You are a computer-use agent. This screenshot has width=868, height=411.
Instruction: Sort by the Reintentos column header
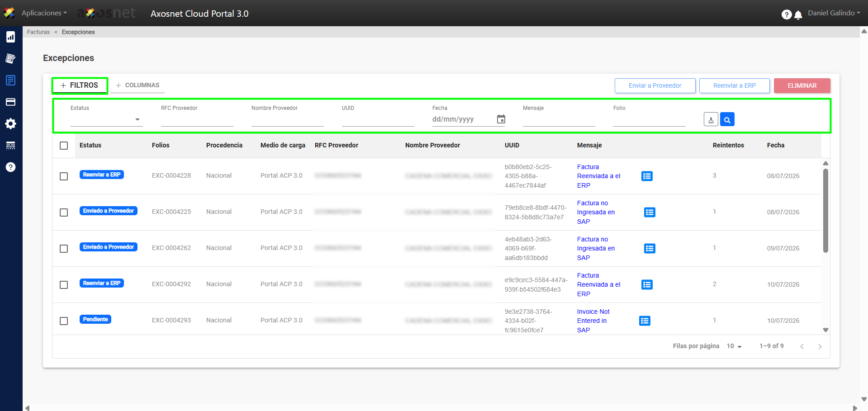pyautogui.click(x=728, y=145)
